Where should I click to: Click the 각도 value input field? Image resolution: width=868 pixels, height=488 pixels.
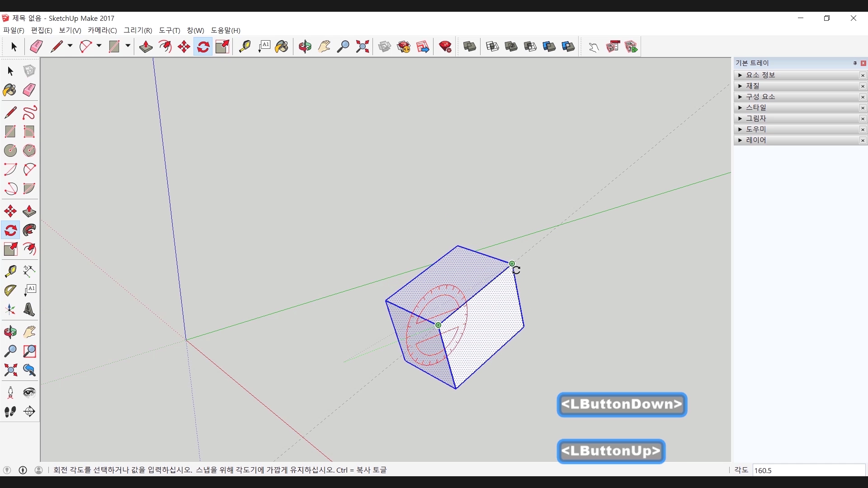click(808, 470)
